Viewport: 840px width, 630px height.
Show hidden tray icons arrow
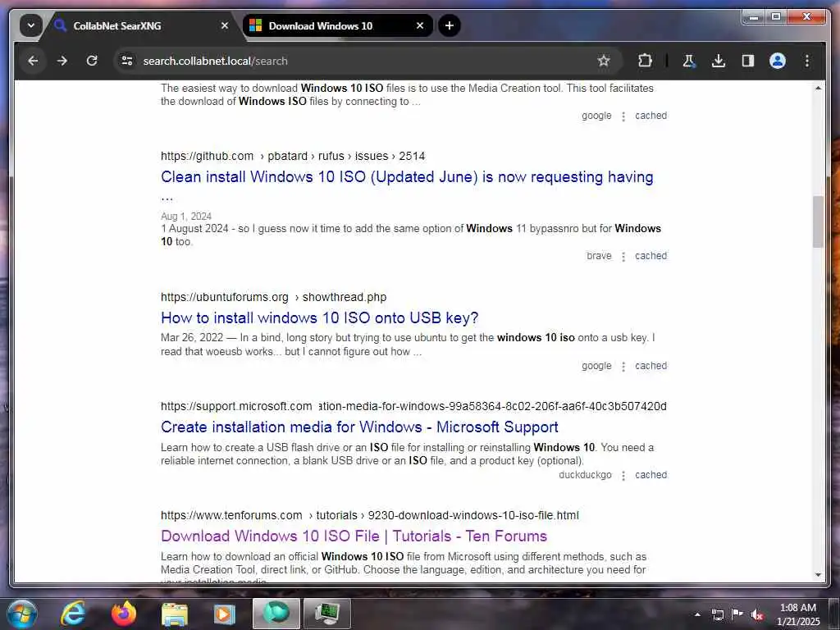pos(697,614)
